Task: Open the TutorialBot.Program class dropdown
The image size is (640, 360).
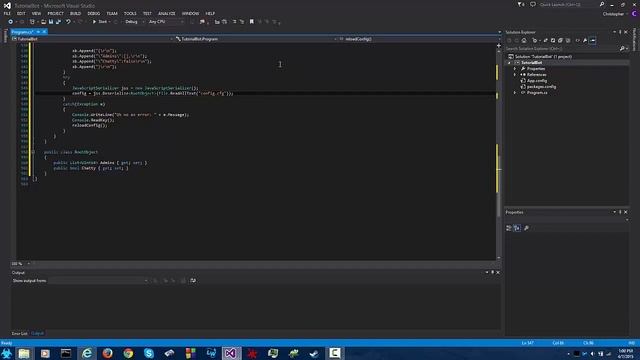Action: [256, 39]
